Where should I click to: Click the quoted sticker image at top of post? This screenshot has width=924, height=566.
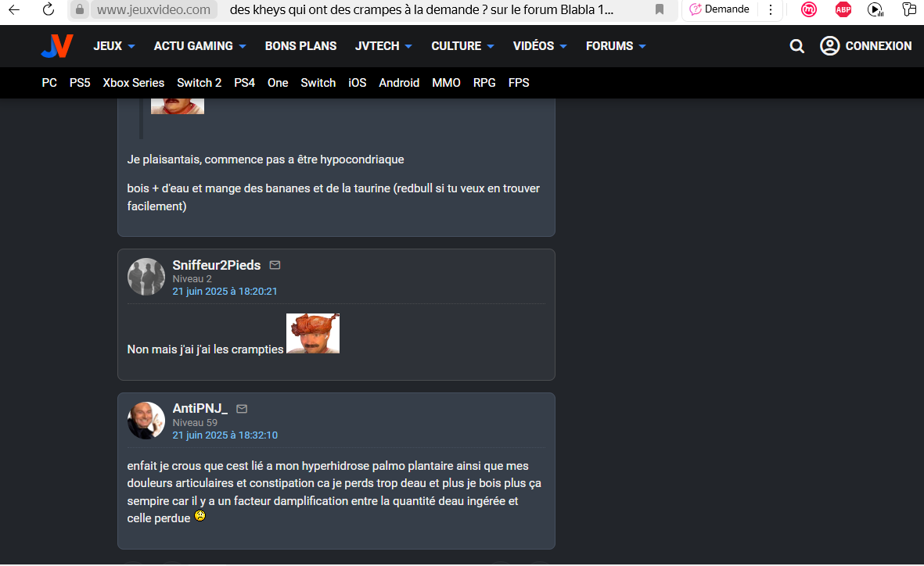point(178,106)
